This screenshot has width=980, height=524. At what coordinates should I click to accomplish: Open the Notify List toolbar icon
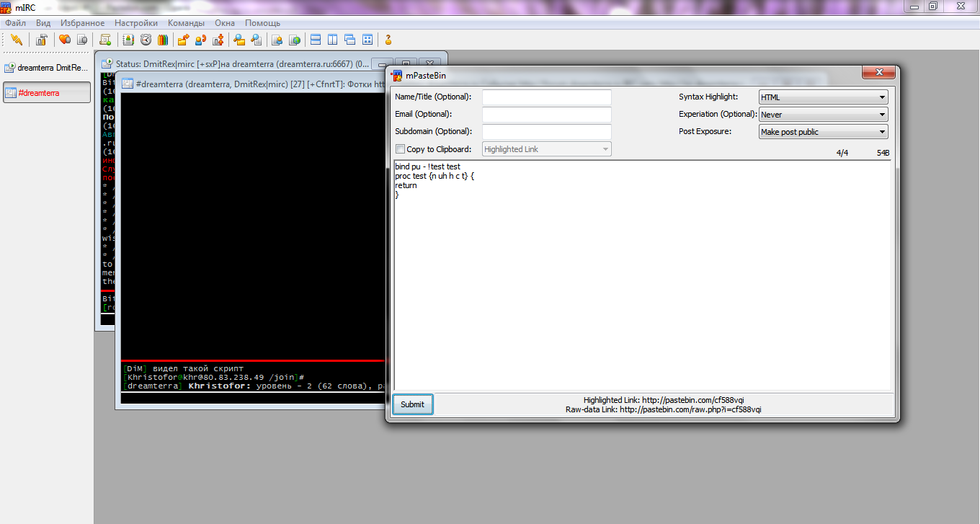[x=277, y=40]
